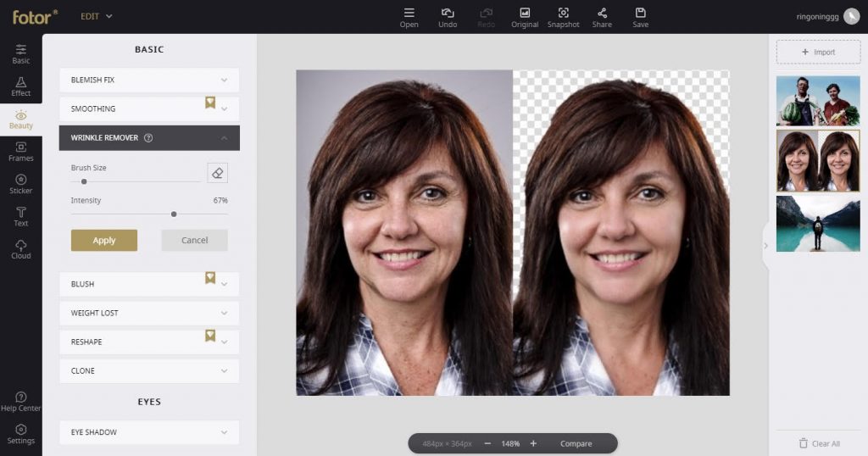Viewport: 868px width, 456px height.
Task: Zoom out with the minus button
Action: tap(487, 444)
